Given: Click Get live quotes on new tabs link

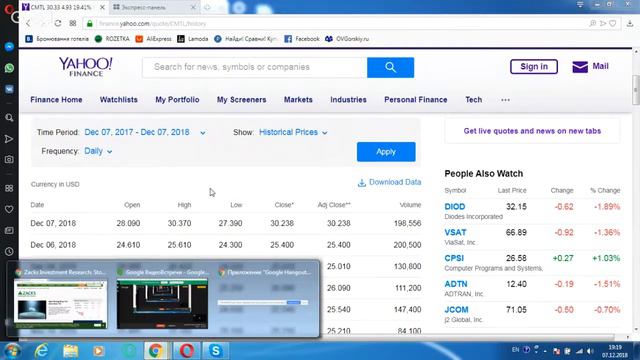Looking at the screenshot, I should click(x=532, y=131).
